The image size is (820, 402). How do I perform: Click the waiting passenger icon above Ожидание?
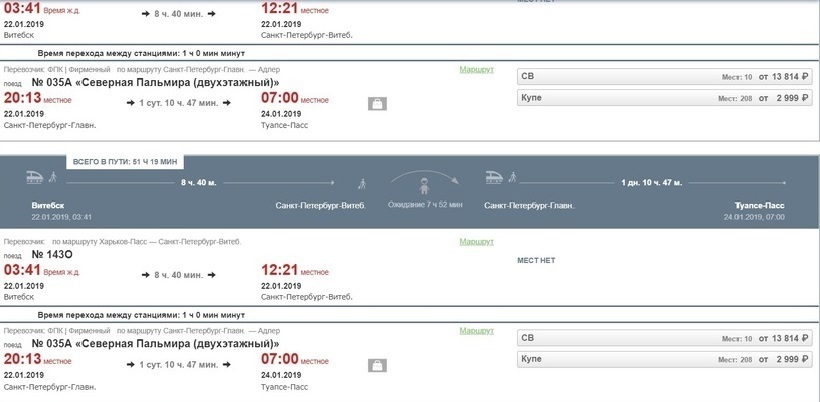click(x=424, y=186)
